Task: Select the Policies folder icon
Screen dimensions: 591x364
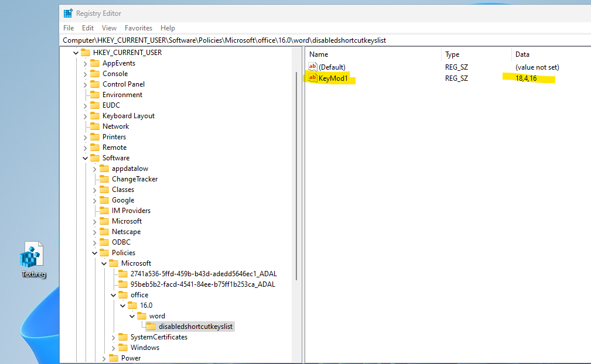Action: (x=104, y=253)
